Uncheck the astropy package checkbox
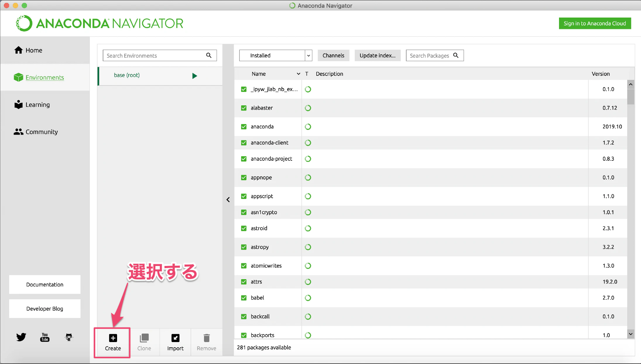The width and height of the screenshot is (641, 364). [x=244, y=247]
